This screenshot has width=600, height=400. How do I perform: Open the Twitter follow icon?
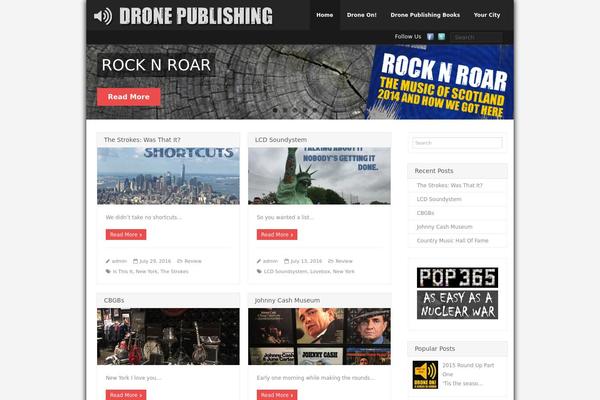tap(442, 36)
